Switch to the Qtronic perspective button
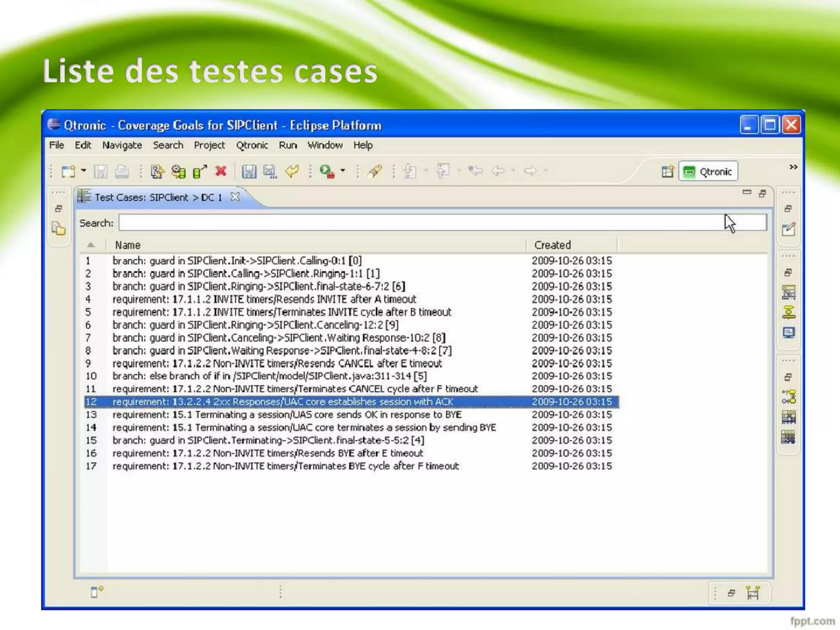This screenshot has height=630, width=840. point(708,171)
